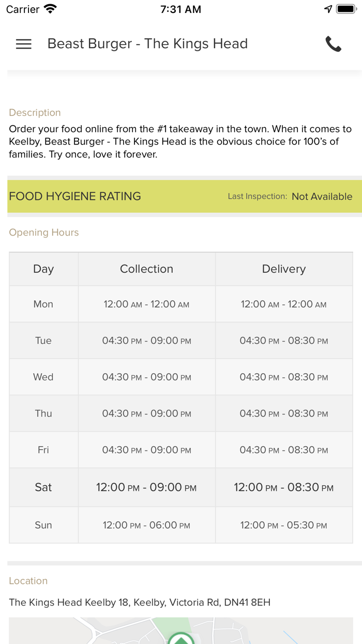
Task: Tap the Beast Burger page title
Action: point(147,44)
